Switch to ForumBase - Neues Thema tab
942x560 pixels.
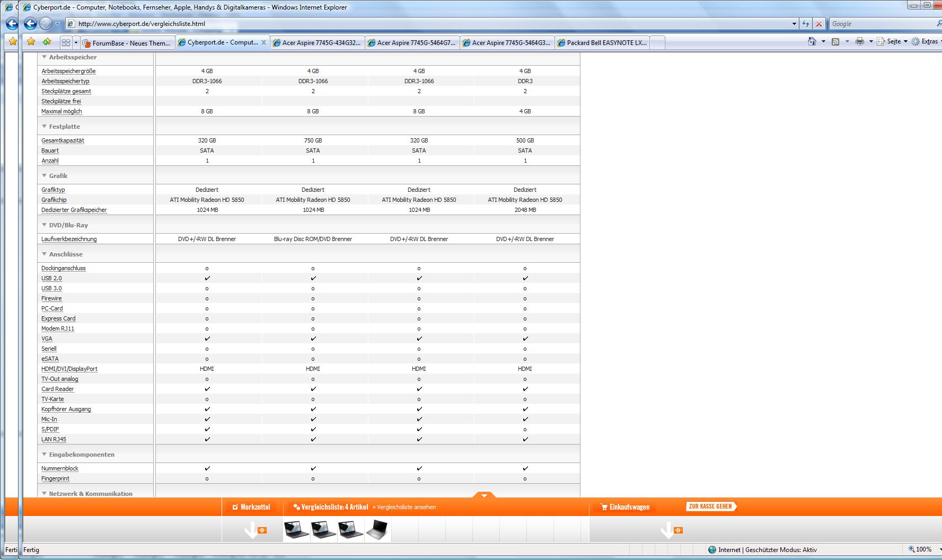[127, 43]
